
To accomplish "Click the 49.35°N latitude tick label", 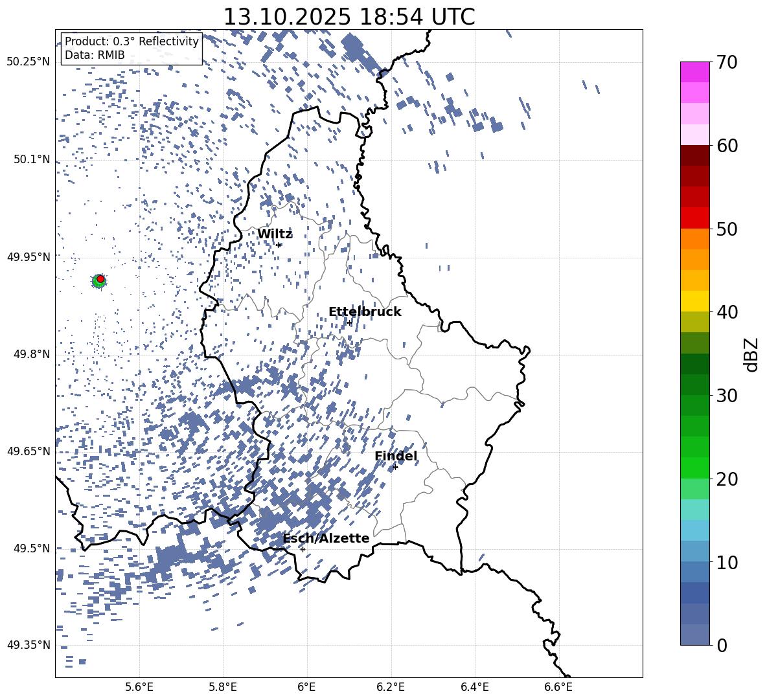I will click(x=29, y=645).
